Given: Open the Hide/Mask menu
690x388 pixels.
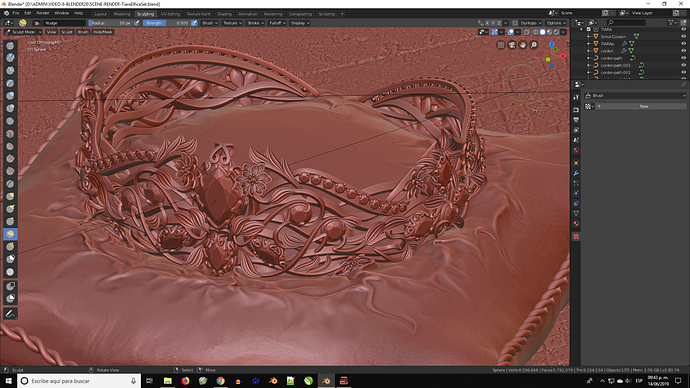Looking at the screenshot, I should click(x=103, y=32).
